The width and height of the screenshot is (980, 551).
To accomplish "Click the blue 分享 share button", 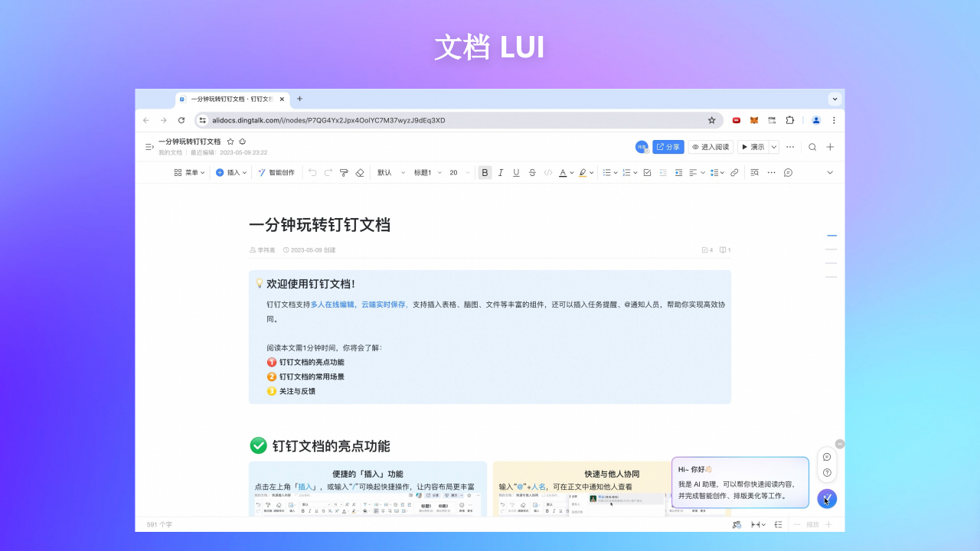I will click(668, 146).
